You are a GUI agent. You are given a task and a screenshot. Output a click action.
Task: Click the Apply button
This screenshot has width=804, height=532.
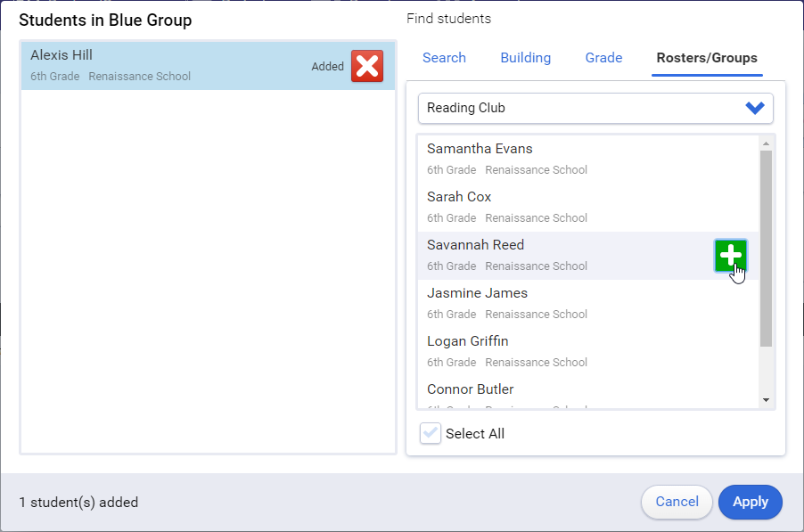[x=751, y=502]
